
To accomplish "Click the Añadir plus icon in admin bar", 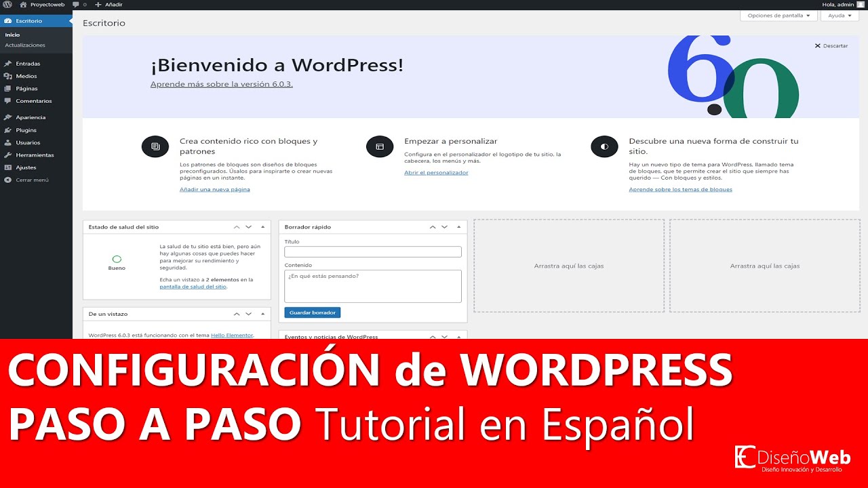I will click(98, 4).
